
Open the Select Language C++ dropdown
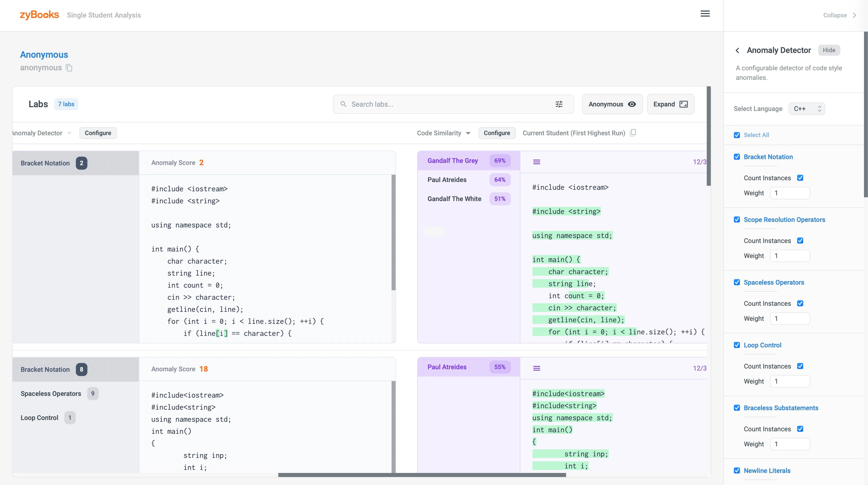tap(807, 109)
